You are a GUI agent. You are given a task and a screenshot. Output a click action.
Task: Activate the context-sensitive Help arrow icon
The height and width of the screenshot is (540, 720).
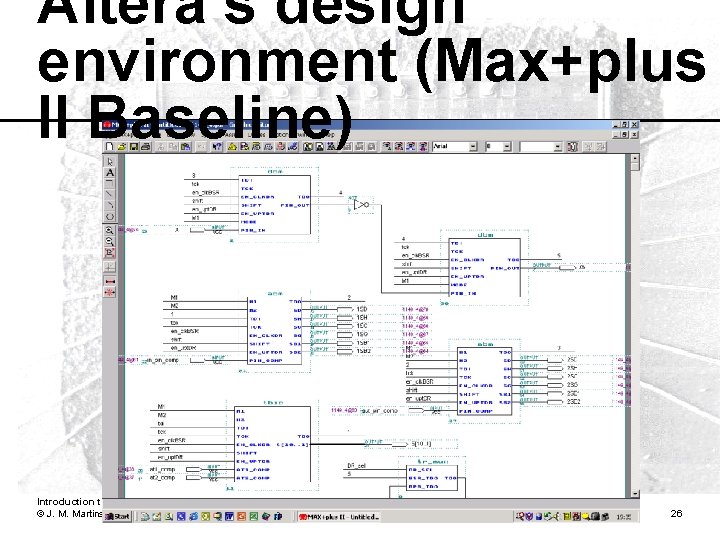[217, 146]
